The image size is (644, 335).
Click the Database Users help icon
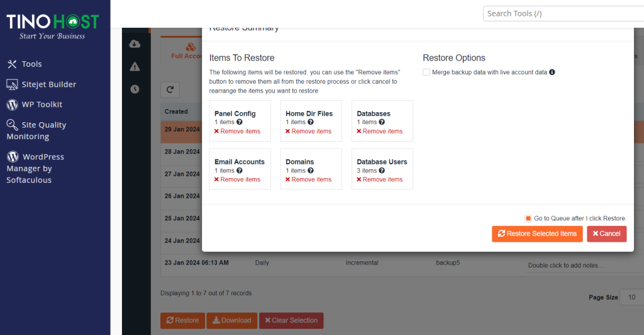[382, 171]
